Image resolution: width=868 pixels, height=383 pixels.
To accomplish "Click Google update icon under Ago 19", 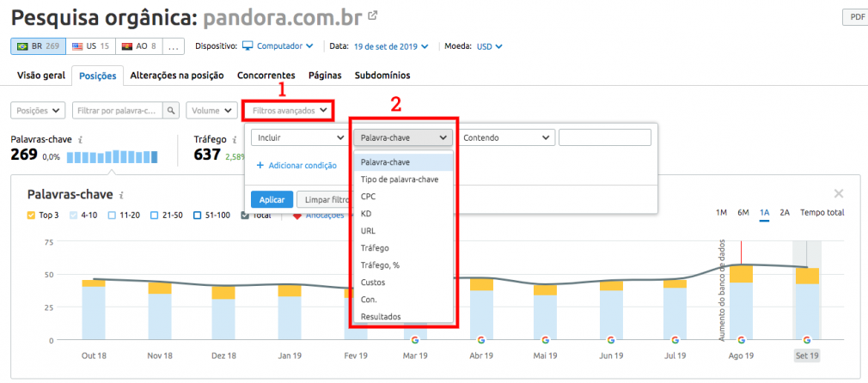I will pyautogui.click(x=741, y=340).
